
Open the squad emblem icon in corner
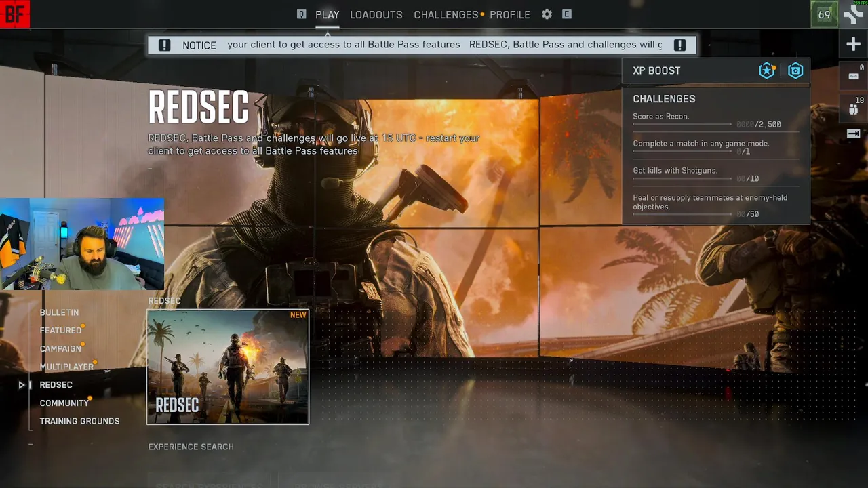[x=853, y=14]
